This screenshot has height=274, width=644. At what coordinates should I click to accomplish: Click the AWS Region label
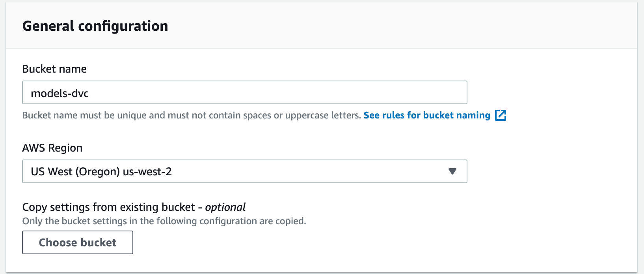click(52, 148)
